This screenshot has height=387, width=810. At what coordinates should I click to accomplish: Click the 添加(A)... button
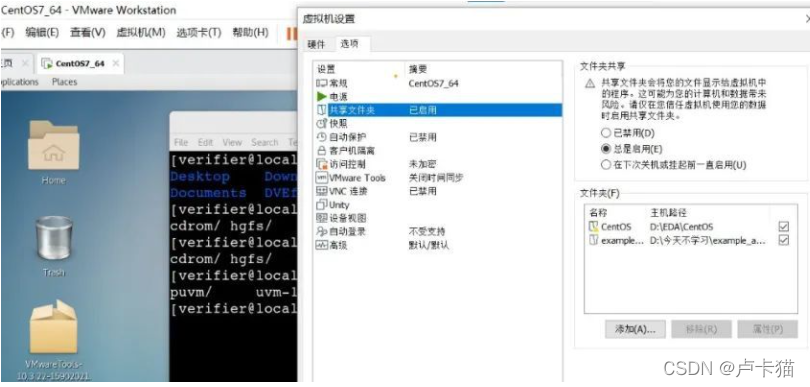pyautogui.click(x=635, y=329)
